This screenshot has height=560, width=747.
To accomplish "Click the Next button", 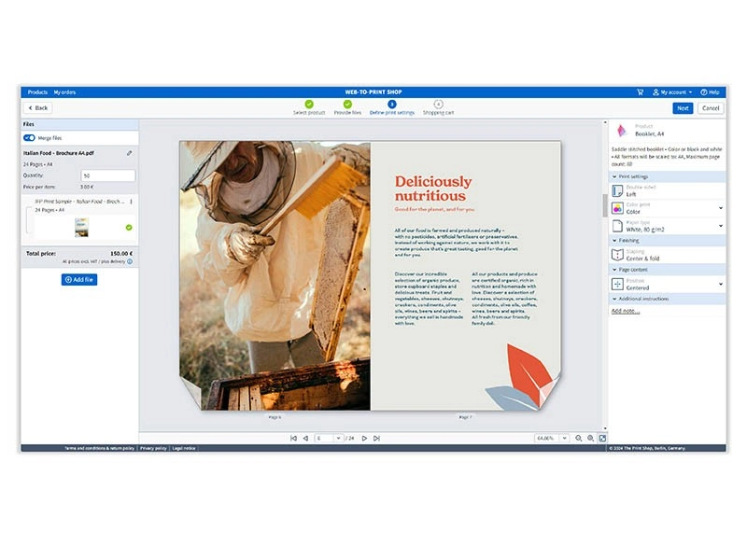I will coord(683,108).
